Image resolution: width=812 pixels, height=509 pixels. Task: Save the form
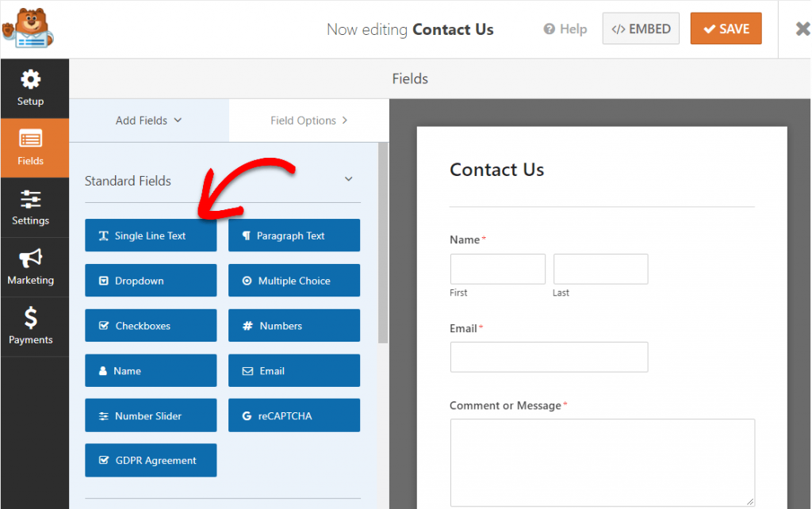coord(726,29)
